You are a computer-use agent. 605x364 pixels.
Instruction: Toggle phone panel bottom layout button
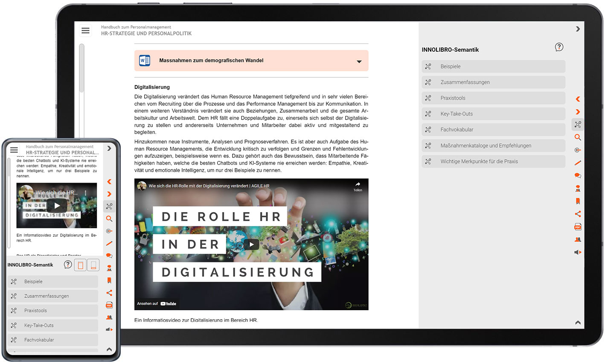tap(93, 265)
